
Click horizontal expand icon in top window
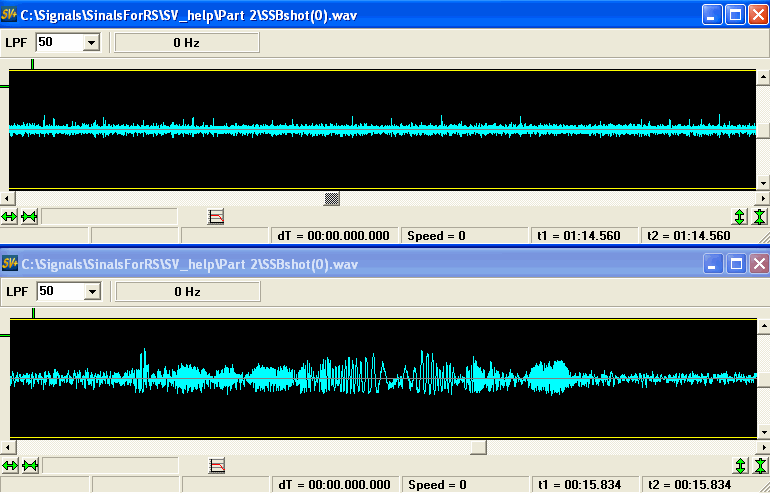click(10, 216)
